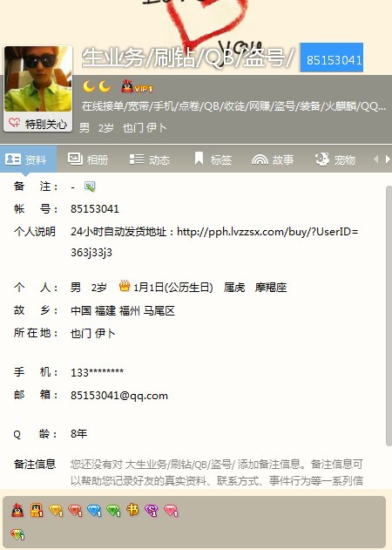The width and height of the screenshot is (392, 550).
Task: Switch to the 相册 album tab
Action: point(88,160)
